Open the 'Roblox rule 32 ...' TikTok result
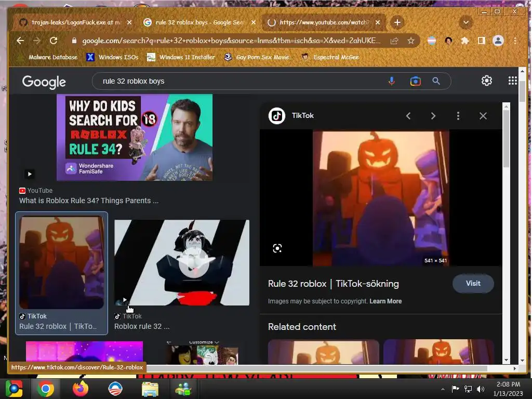The image size is (532, 399). pos(141,326)
